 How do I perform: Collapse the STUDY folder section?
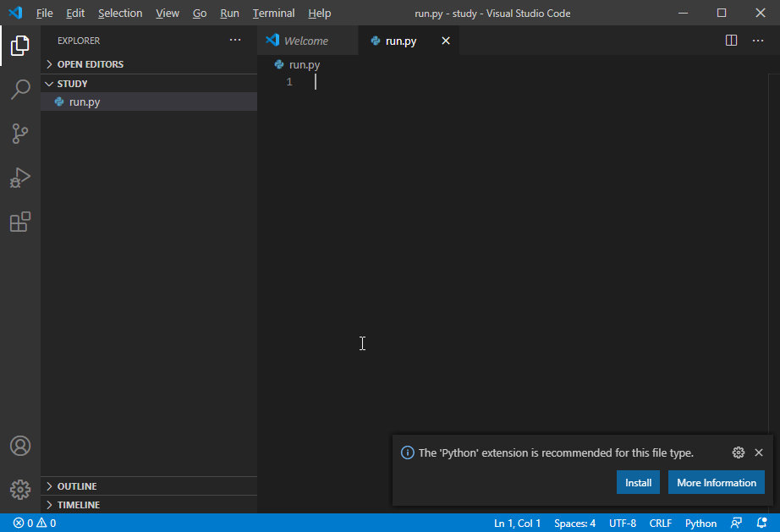72,84
